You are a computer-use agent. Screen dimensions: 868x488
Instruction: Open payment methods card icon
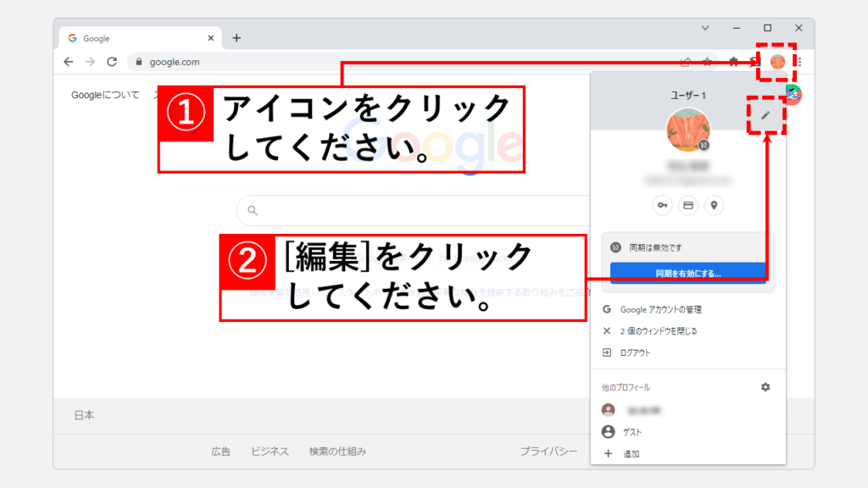pos(688,205)
